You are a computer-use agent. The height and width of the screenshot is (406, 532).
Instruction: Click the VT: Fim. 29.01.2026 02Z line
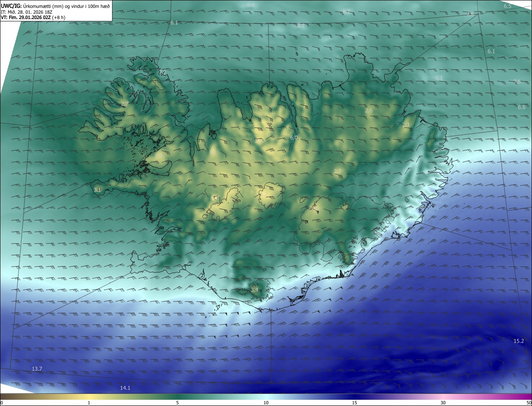tap(33, 17)
